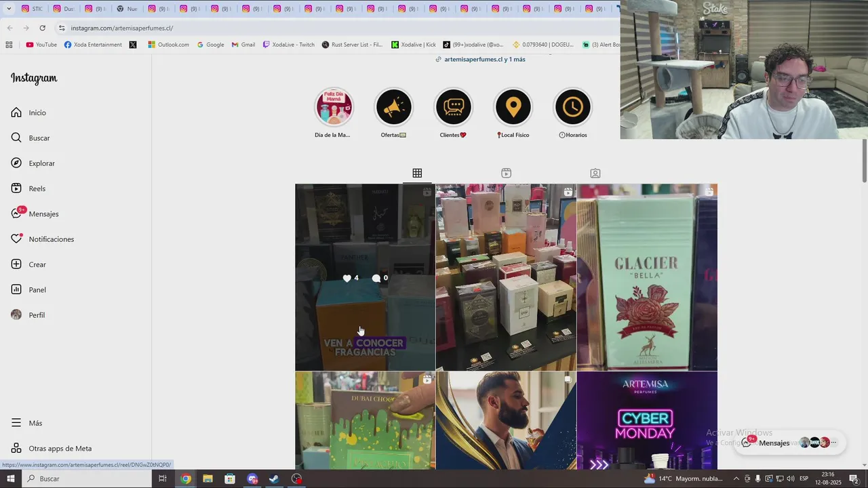
Task: Switch to the posts grid tab
Action: click(x=417, y=174)
